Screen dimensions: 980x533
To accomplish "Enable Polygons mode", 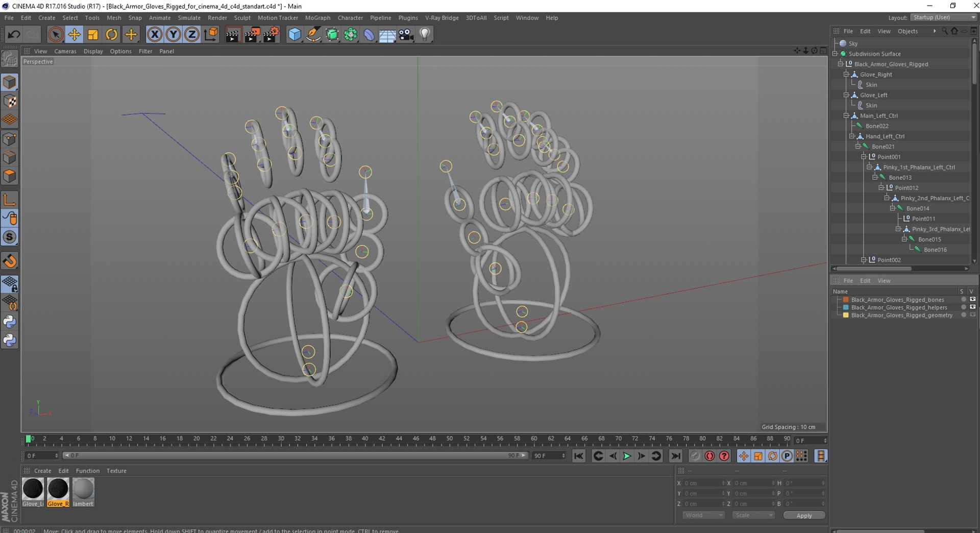I will pos(10,177).
